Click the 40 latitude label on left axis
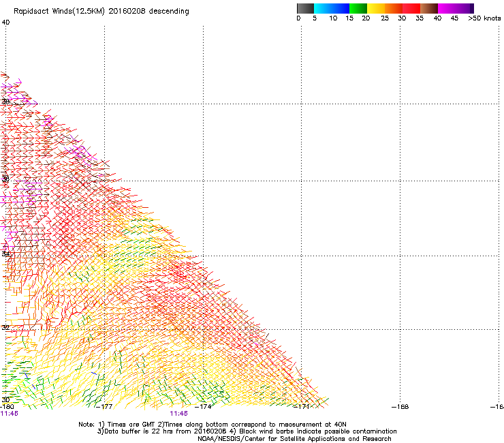This screenshot has height=443, width=504. coord(5,22)
